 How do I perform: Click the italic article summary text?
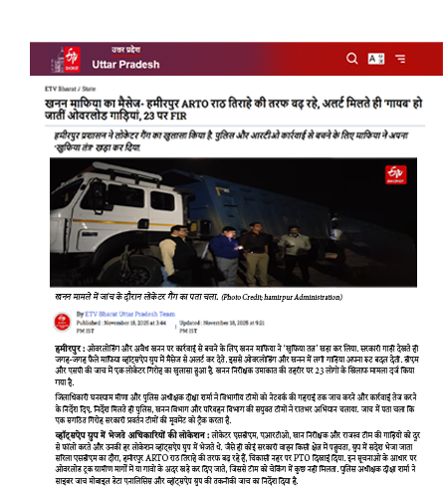pyautogui.click(x=231, y=141)
